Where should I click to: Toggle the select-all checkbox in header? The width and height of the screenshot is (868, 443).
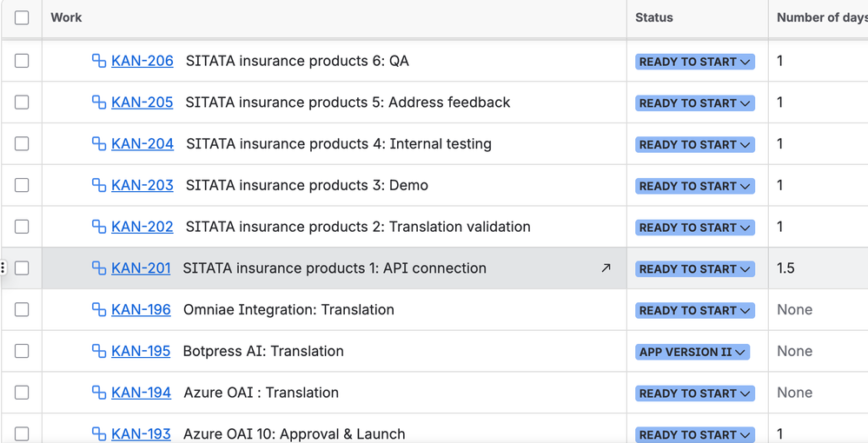pos(22,17)
